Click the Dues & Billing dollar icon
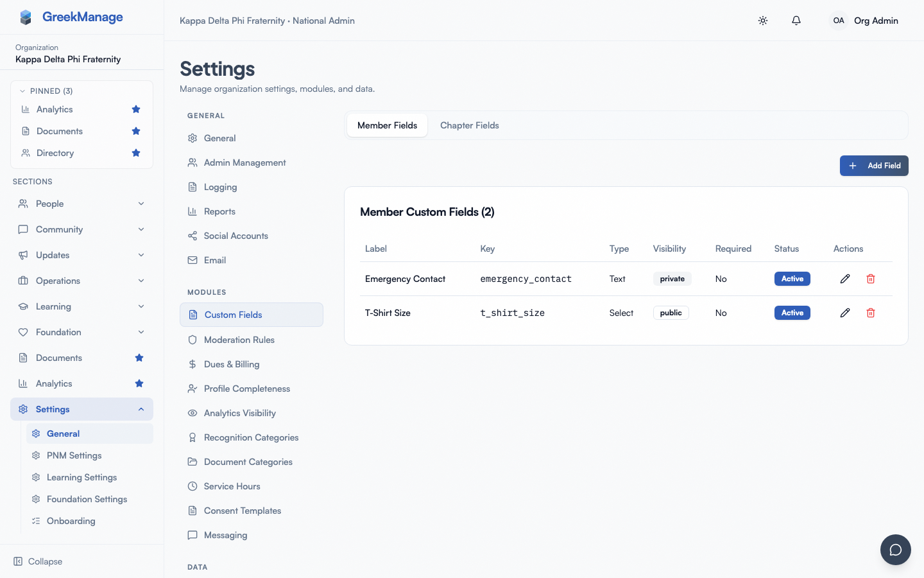The image size is (924, 578). click(193, 364)
